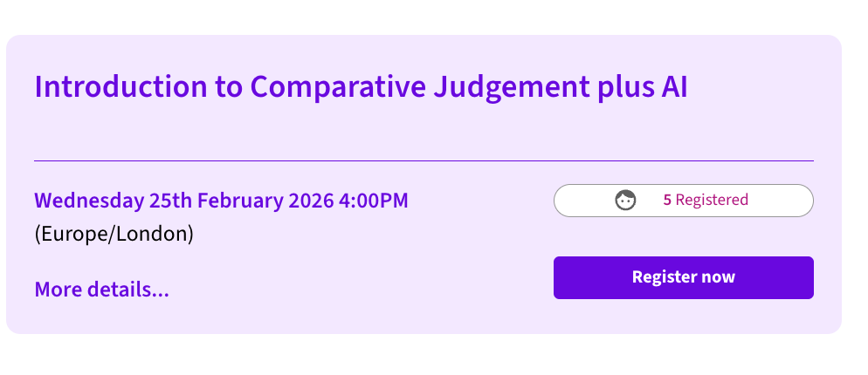The image size is (868, 375).
Task: Click the purple divider line under the title
Action: pos(424,161)
